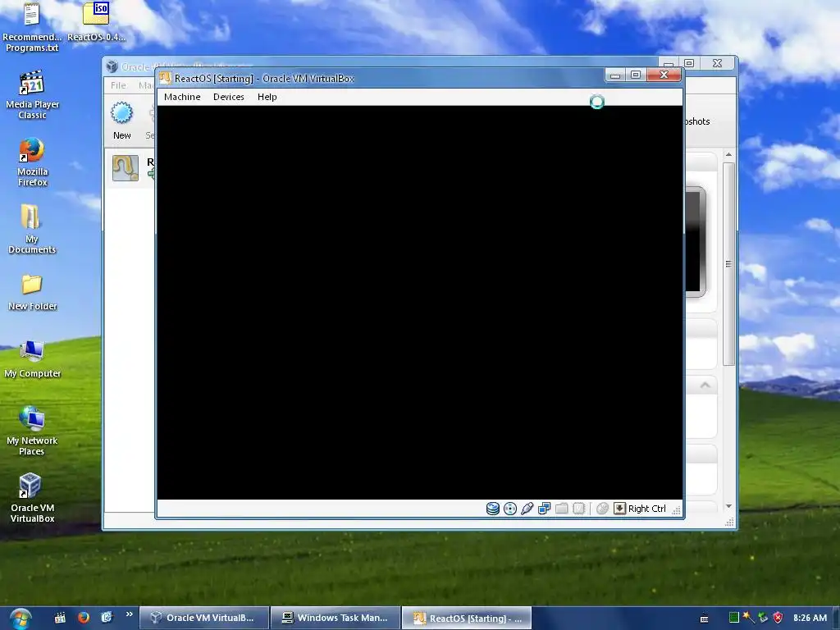The height and width of the screenshot is (630, 840).
Task: Select the ReactOS VM icon in Manager list
Action: 126,167
